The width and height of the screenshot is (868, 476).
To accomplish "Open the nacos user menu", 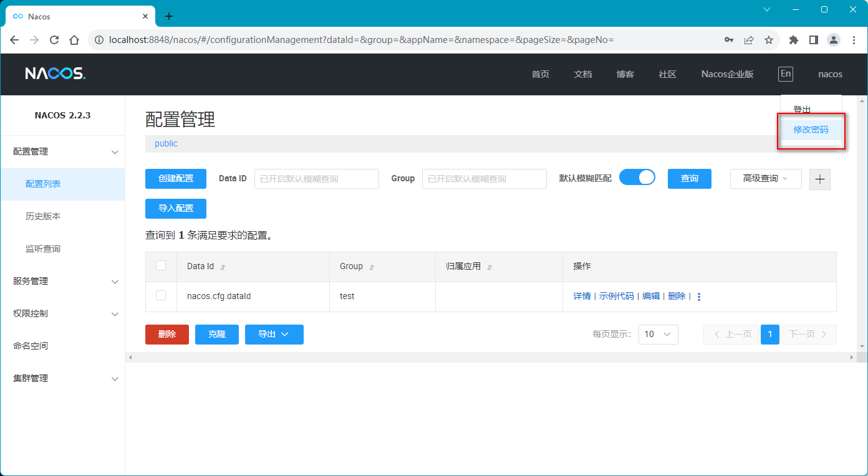I will (x=830, y=74).
